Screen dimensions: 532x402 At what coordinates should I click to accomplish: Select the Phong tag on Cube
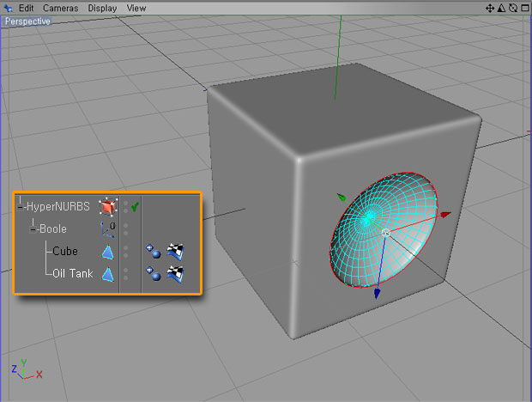pyautogui.click(x=154, y=252)
